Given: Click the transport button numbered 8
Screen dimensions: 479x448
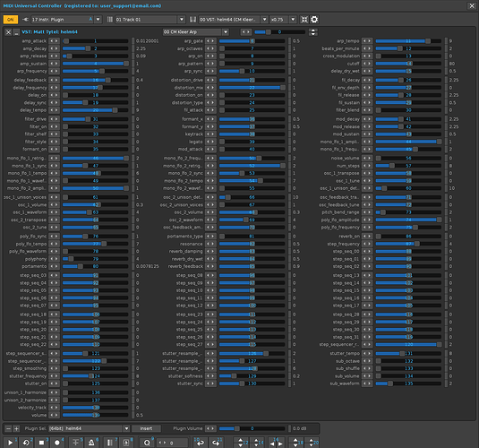Looking at the screenshot, I should pos(126,443).
